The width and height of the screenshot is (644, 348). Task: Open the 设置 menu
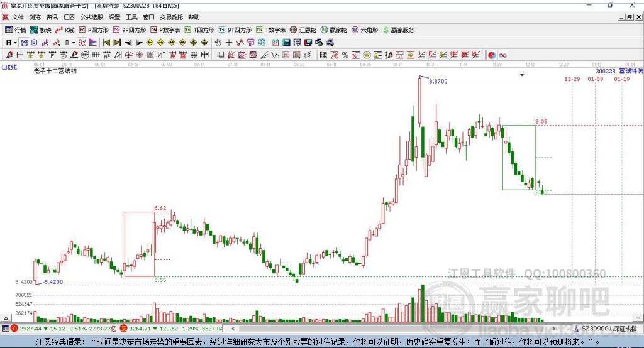point(114,17)
